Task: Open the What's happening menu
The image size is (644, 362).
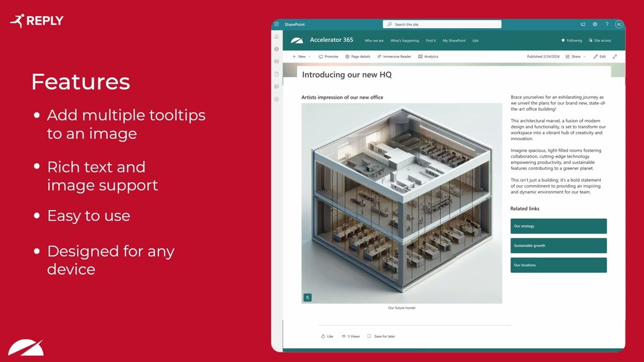Action: [x=405, y=41]
